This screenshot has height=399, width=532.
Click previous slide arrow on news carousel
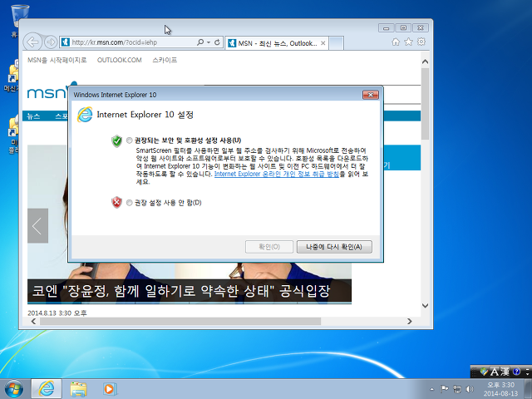coord(37,225)
